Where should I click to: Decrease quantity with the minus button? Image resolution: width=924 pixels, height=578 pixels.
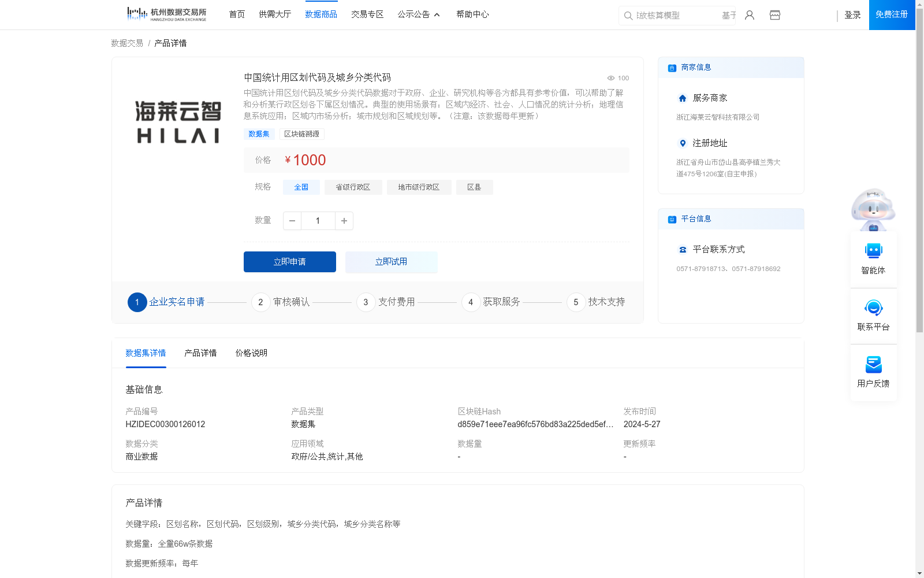(292, 221)
